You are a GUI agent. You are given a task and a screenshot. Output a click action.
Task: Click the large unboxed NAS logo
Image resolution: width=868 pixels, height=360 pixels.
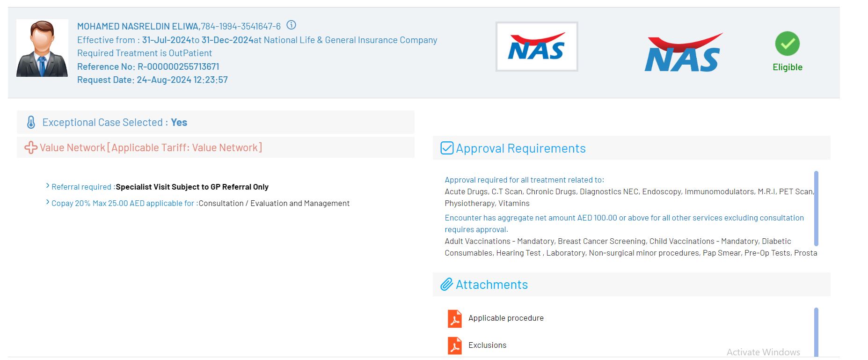[x=683, y=53]
